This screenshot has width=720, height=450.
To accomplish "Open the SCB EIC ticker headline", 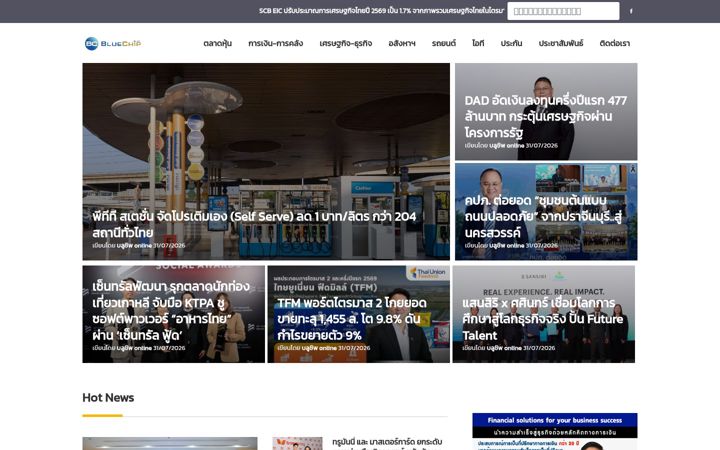I will click(x=381, y=11).
